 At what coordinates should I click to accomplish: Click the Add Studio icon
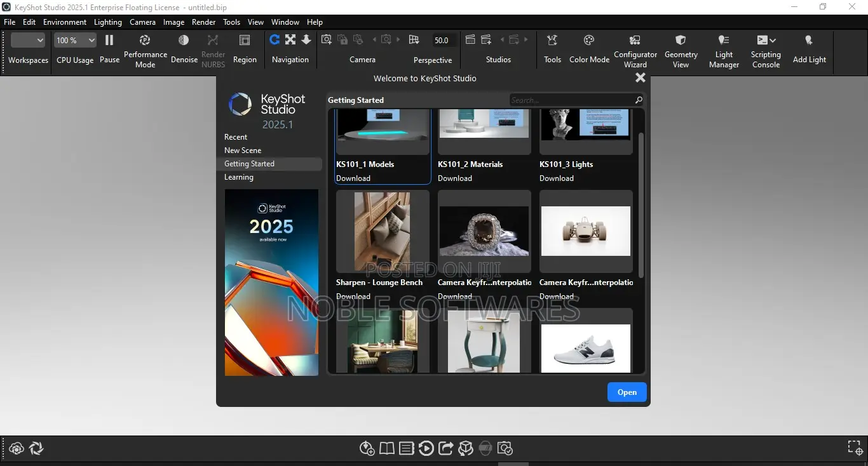[486, 40]
